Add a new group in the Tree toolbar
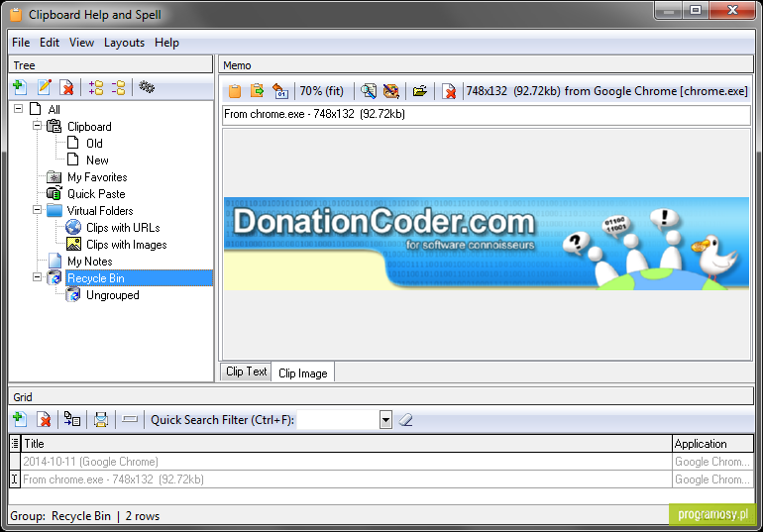This screenshot has height=532, width=763. [20, 87]
